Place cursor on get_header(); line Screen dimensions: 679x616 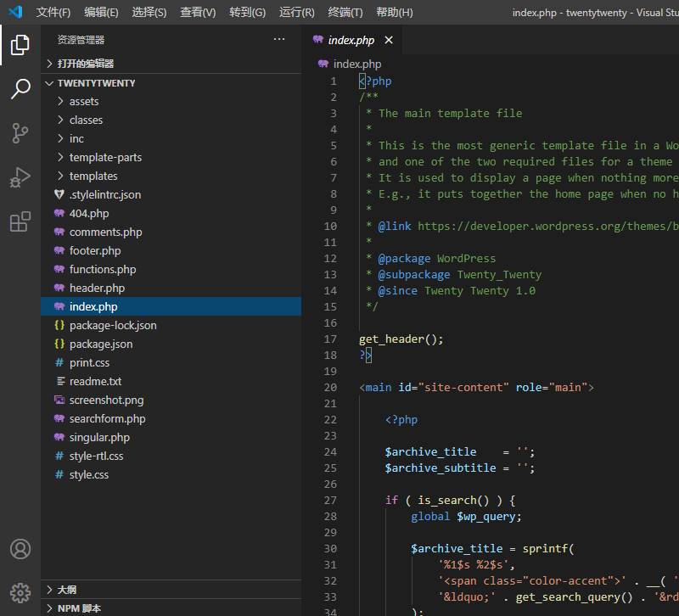click(401, 339)
